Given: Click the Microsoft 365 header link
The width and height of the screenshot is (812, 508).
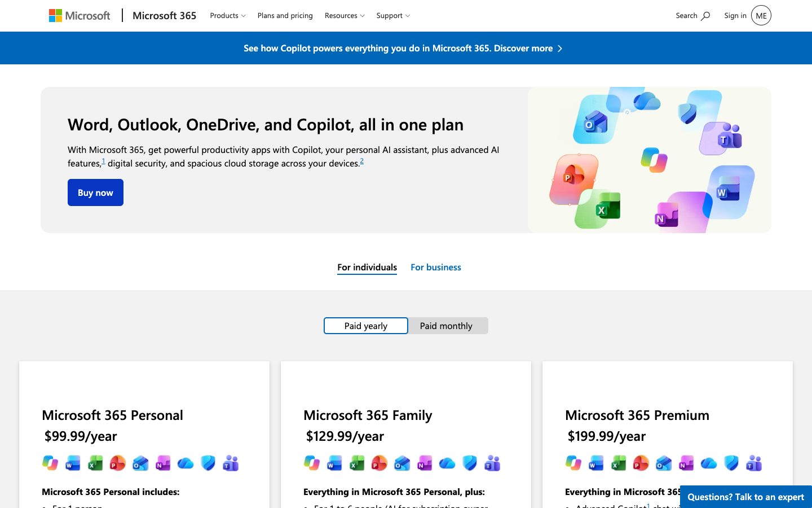Looking at the screenshot, I should tap(164, 16).
